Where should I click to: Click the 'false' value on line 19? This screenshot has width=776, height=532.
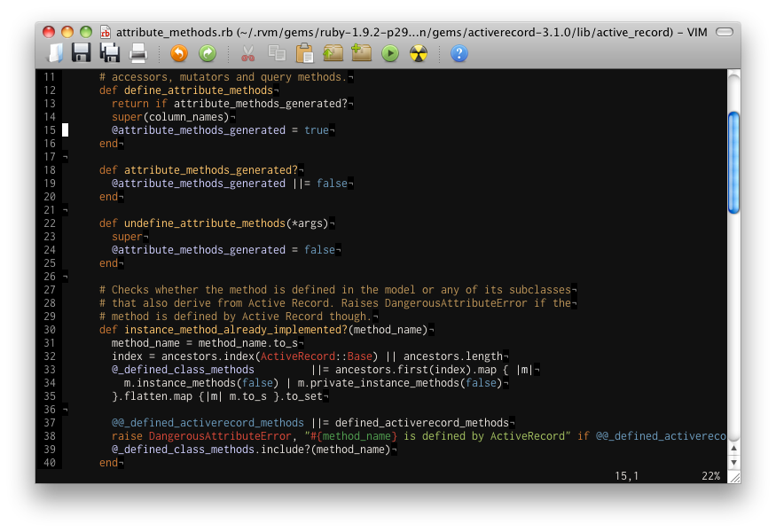(332, 184)
